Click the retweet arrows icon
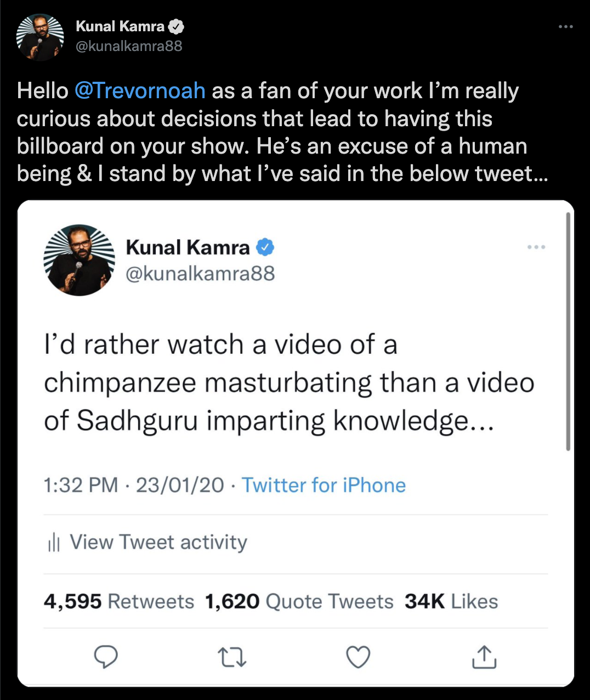The width and height of the screenshot is (590, 700). tap(232, 657)
